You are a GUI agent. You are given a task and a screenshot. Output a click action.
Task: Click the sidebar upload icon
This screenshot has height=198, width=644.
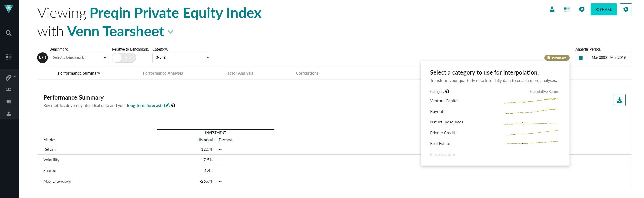pyautogui.click(x=9, y=114)
